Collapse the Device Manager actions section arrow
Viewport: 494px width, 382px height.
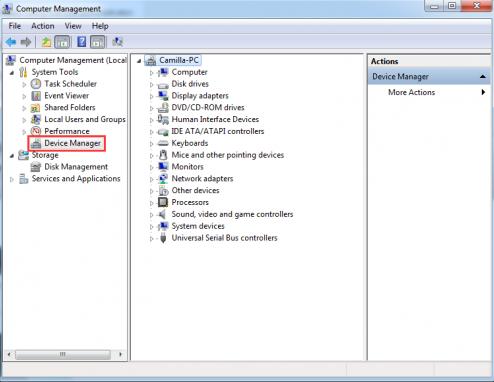coord(483,77)
